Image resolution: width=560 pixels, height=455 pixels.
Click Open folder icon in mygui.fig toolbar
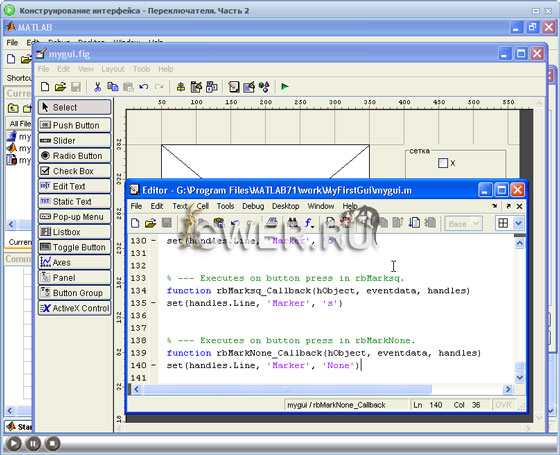pos(60,86)
